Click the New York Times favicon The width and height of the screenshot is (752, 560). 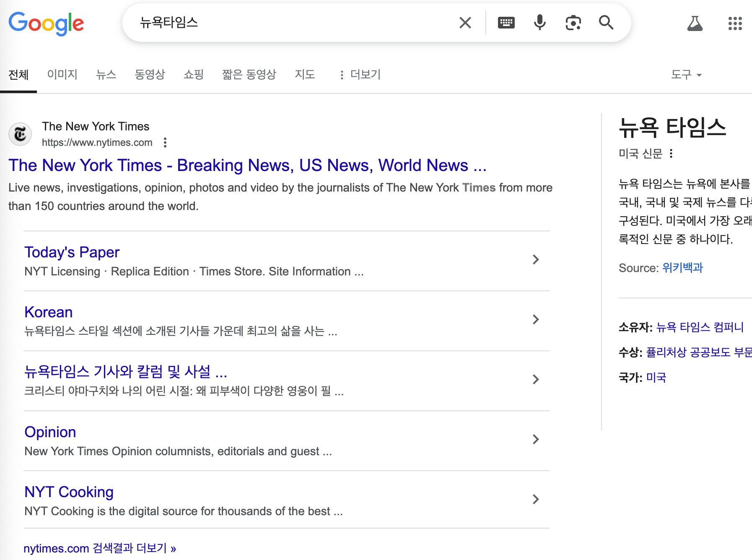20,134
